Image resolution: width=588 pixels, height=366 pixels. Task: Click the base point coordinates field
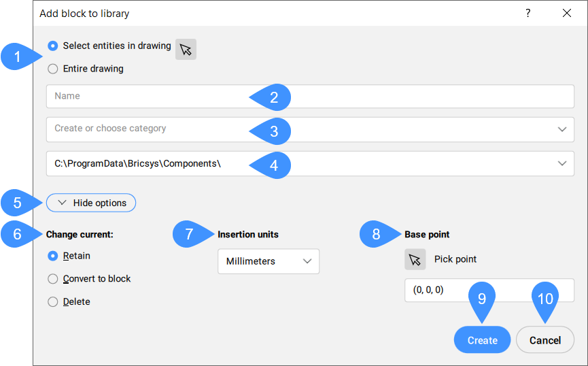[435, 290]
